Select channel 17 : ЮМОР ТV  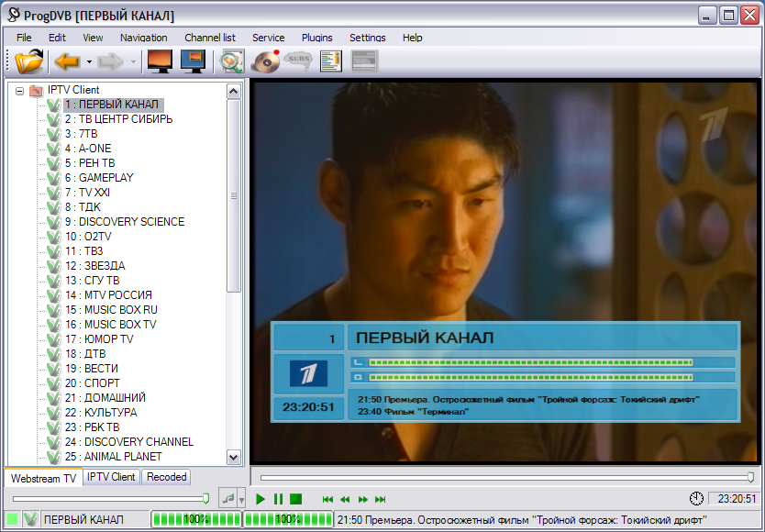[x=98, y=338]
